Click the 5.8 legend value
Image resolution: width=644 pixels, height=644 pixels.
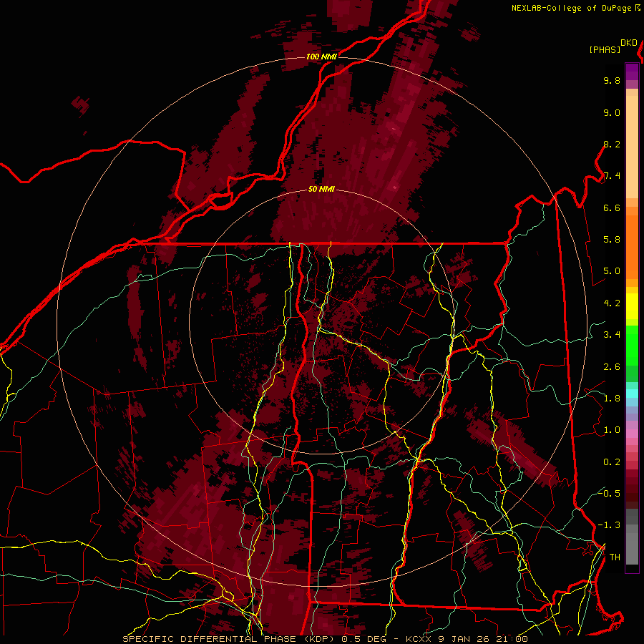612,240
